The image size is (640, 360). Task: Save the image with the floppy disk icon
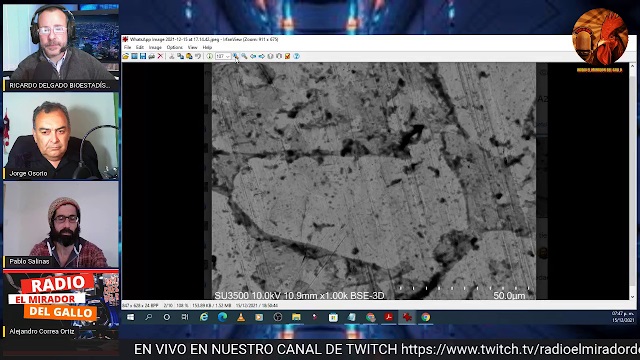click(143, 56)
